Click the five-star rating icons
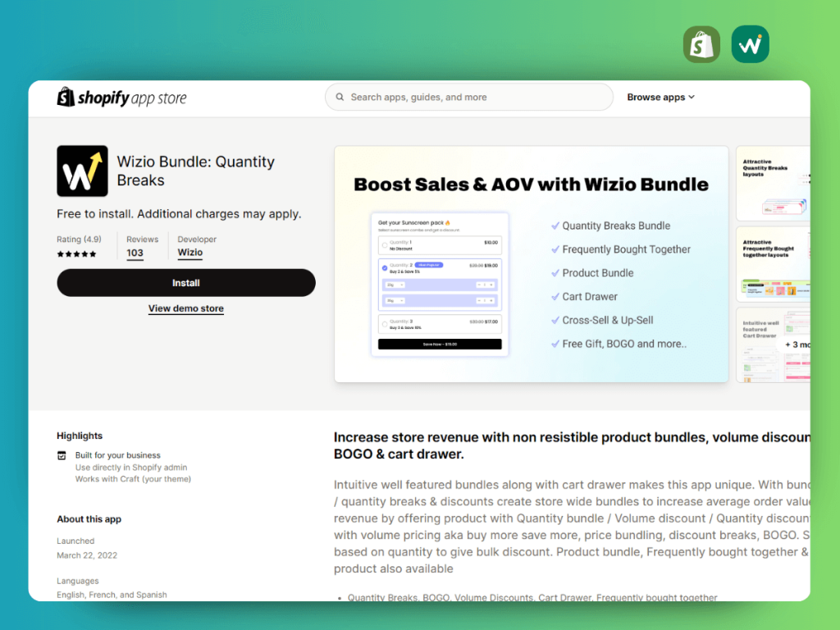 [x=76, y=254]
